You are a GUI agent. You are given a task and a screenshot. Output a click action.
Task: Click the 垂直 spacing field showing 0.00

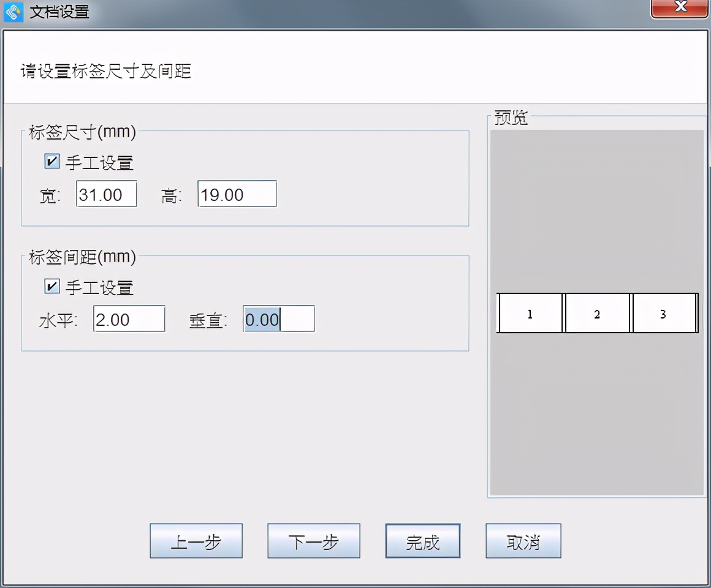(x=278, y=318)
